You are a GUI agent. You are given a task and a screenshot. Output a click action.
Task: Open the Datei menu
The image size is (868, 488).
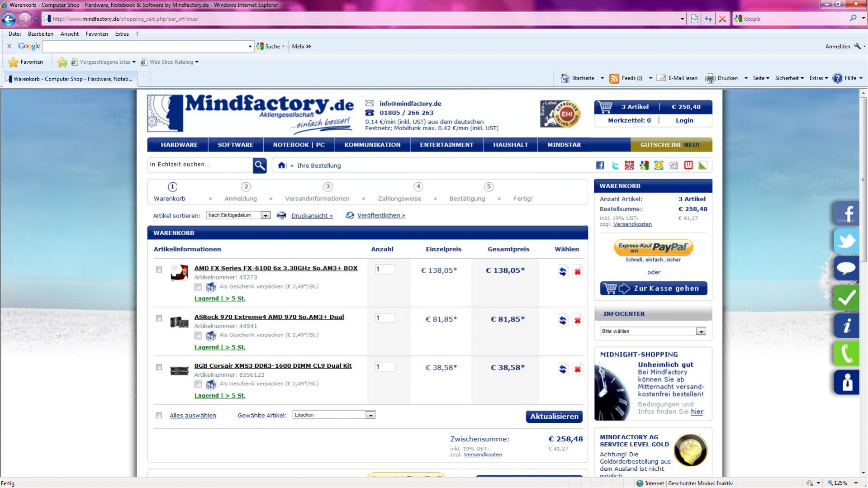point(14,34)
